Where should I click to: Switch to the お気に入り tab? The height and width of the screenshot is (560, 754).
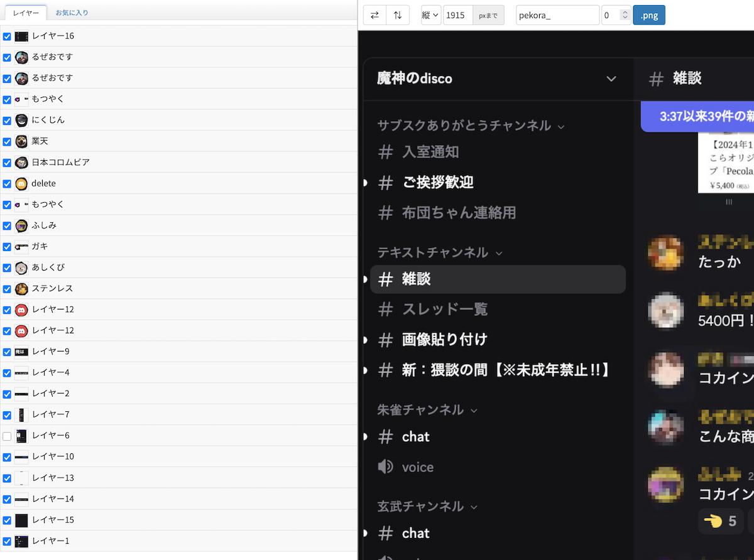pos(72,13)
